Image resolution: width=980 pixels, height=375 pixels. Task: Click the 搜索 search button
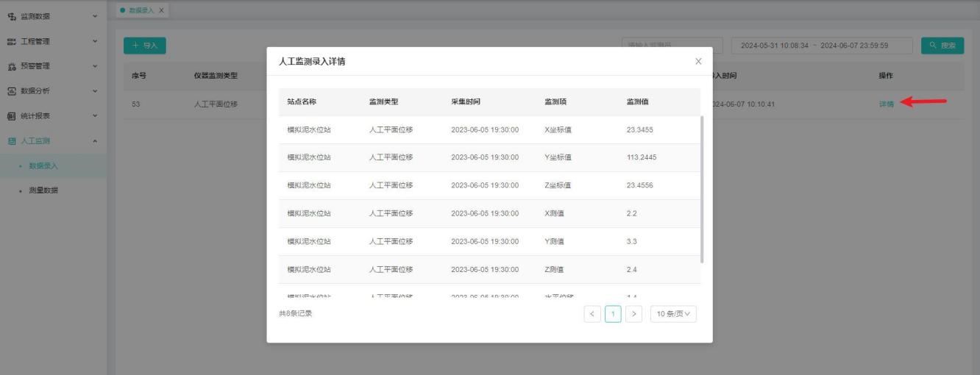[942, 46]
